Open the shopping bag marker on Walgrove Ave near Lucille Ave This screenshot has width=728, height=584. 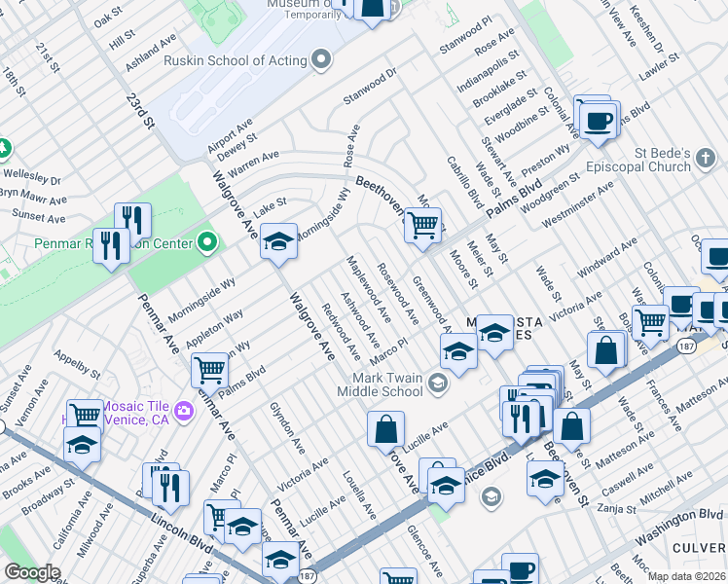tap(385, 431)
